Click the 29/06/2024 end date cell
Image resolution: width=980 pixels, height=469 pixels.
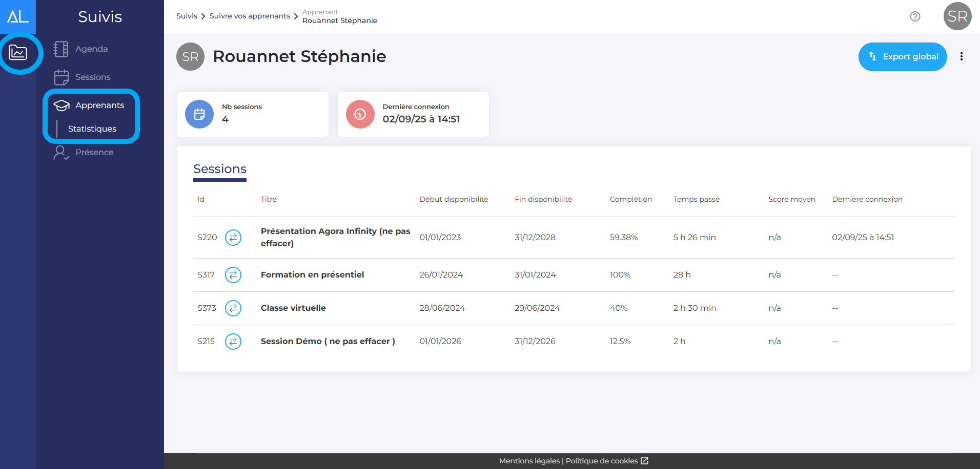(x=537, y=308)
